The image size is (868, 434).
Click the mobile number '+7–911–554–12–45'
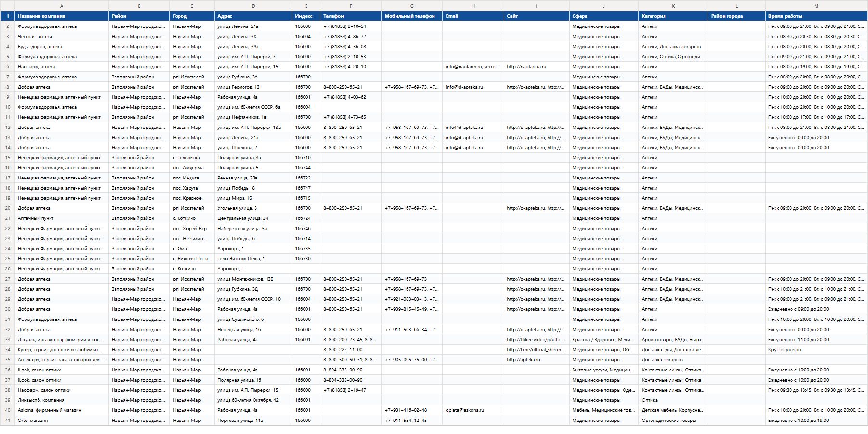point(412,421)
